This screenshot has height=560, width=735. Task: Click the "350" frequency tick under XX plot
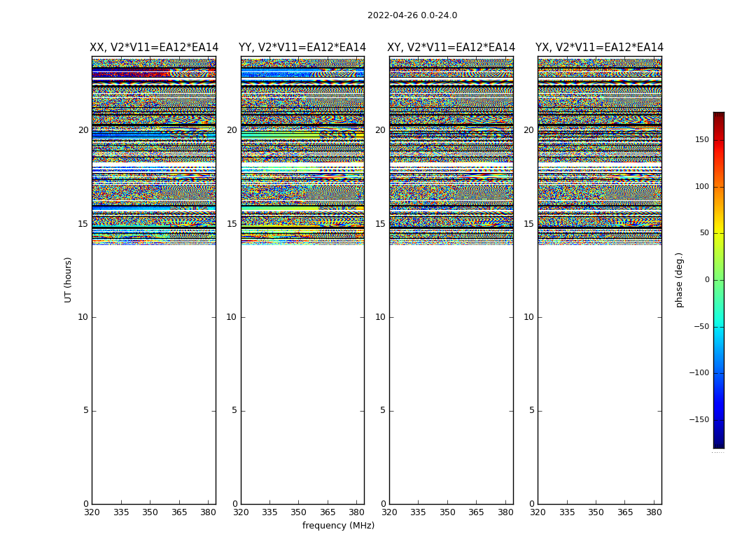150,512
